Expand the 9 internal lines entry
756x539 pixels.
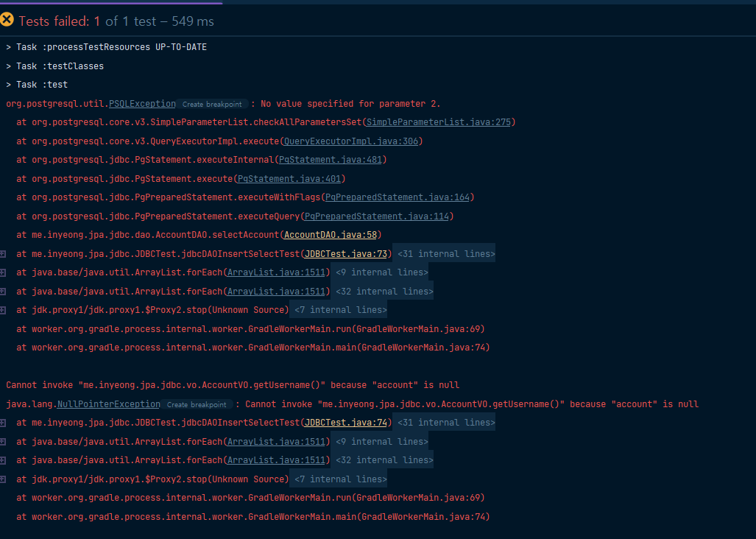click(382, 272)
